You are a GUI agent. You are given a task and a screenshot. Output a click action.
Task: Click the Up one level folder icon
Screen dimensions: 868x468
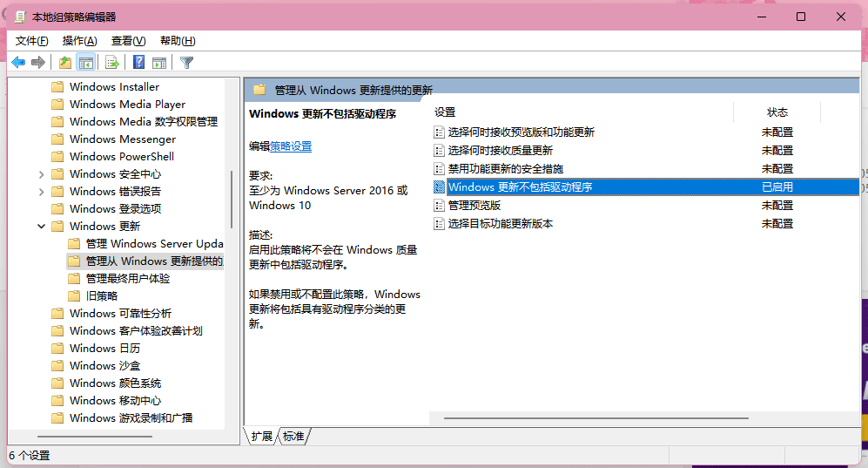click(x=65, y=63)
